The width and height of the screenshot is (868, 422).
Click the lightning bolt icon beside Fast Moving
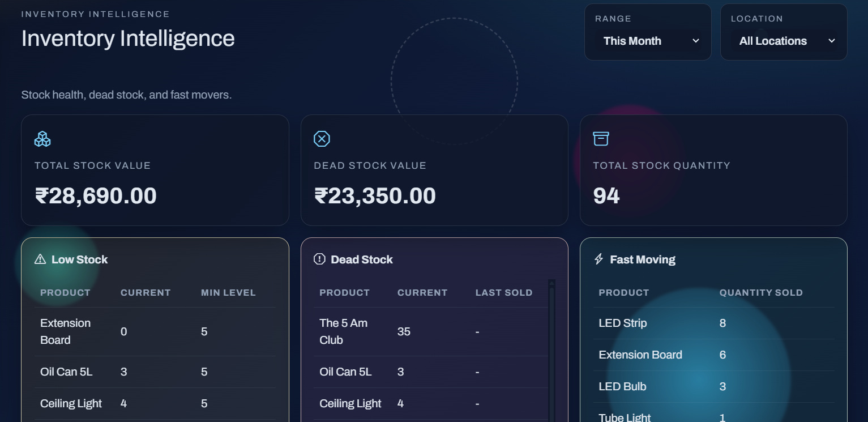(x=598, y=259)
